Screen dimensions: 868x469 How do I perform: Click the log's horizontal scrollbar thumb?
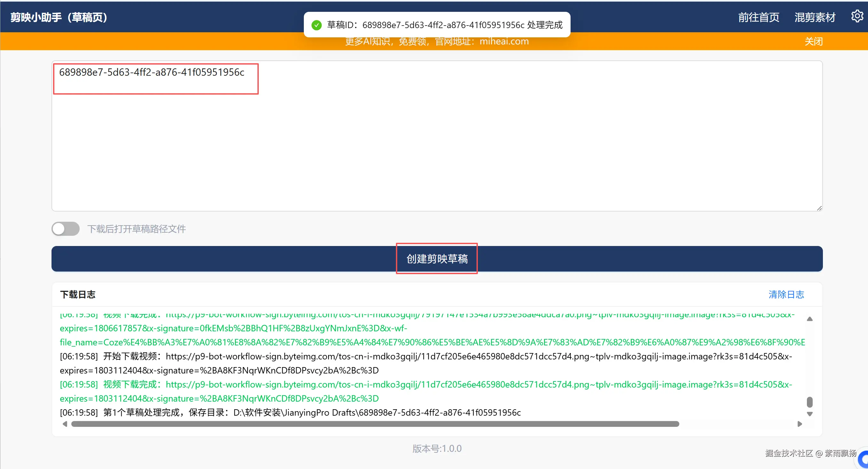coord(375,424)
